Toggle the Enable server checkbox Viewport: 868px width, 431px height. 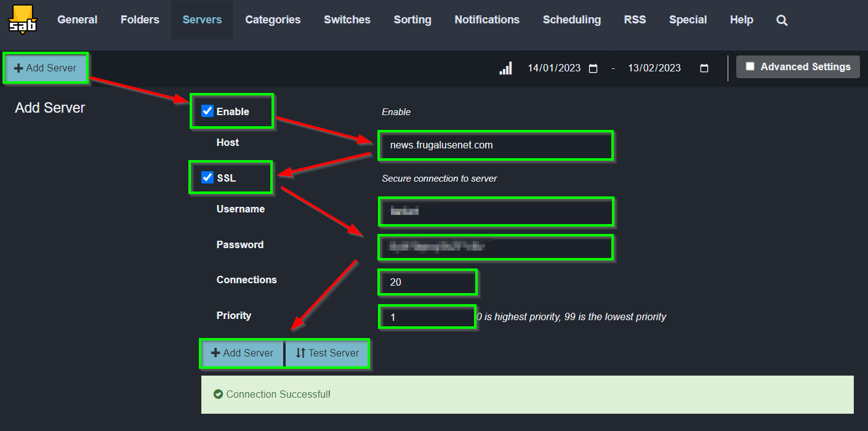coord(207,111)
